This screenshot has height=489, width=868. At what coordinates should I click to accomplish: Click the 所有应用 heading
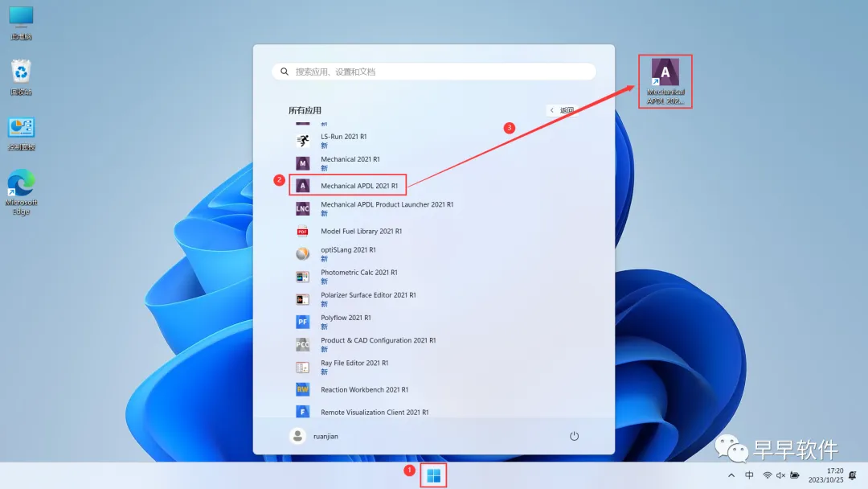[305, 110]
